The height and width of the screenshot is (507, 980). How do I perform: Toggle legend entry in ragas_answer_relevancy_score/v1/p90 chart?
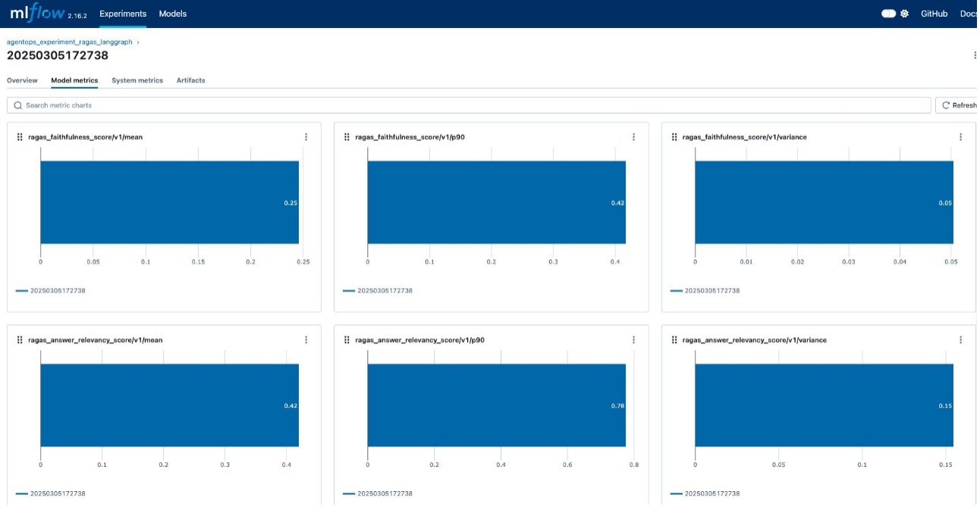pos(378,493)
